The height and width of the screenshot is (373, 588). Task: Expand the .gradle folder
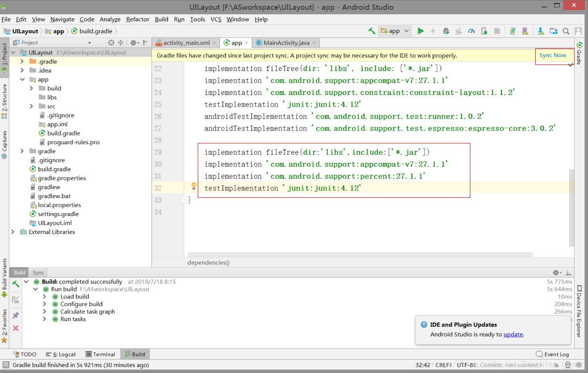pyautogui.click(x=22, y=61)
